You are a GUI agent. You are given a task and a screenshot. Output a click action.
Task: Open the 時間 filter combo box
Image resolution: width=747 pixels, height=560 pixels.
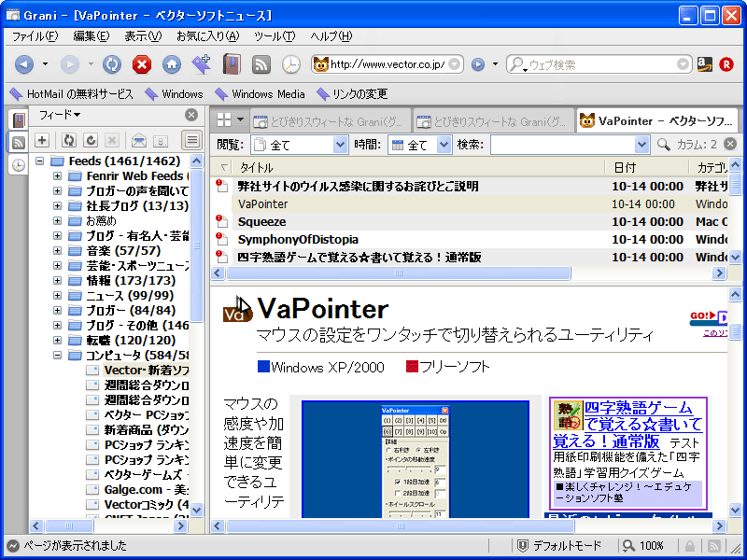(x=419, y=145)
